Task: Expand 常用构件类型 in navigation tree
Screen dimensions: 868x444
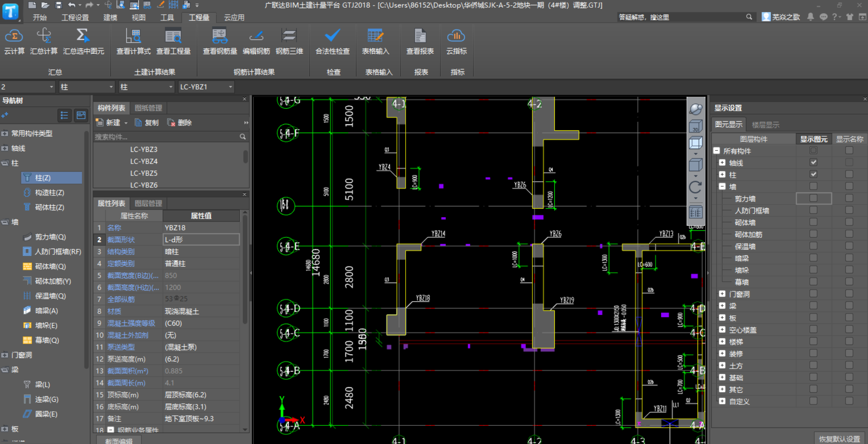Action: pos(5,134)
